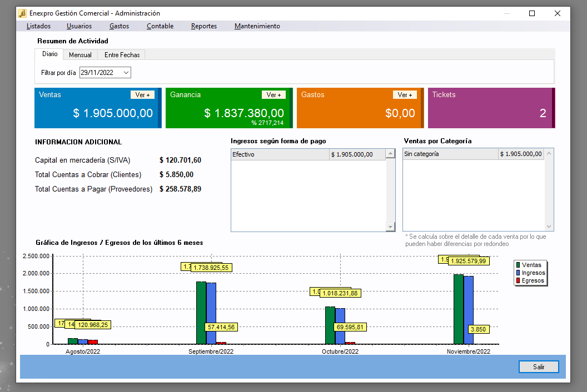Click Ver + on the Ganancia card
587x392 pixels.
click(273, 94)
